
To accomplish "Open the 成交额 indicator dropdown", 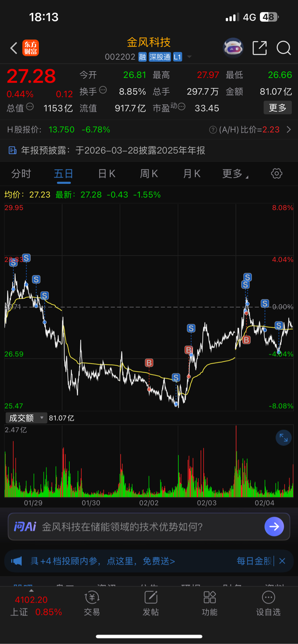I will tap(26, 418).
